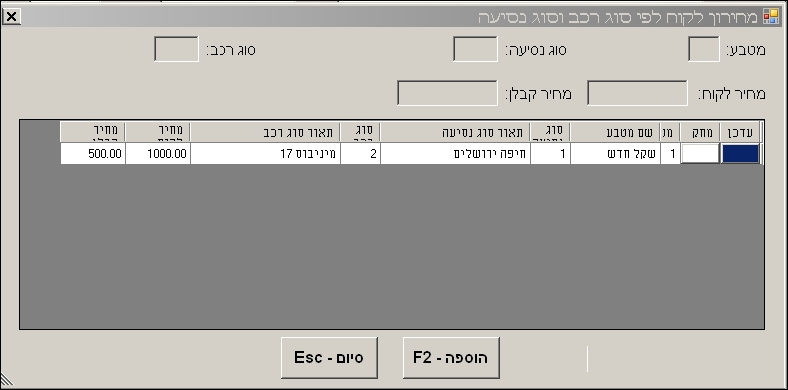Image resolution: width=788 pixels, height=390 pixels.
Task: Focus the סוג נסיעה trip type field
Action: (x=475, y=49)
